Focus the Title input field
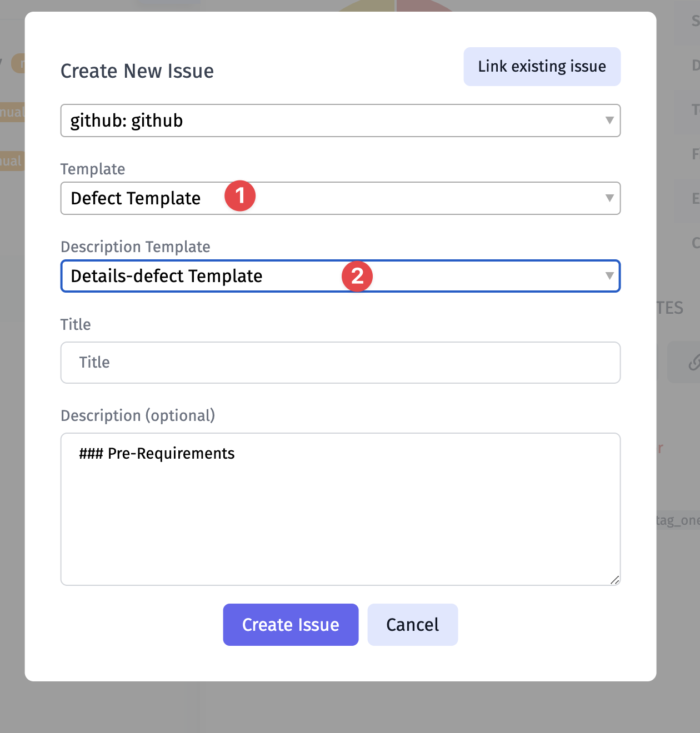This screenshot has width=700, height=733. pyautogui.click(x=340, y=363)
